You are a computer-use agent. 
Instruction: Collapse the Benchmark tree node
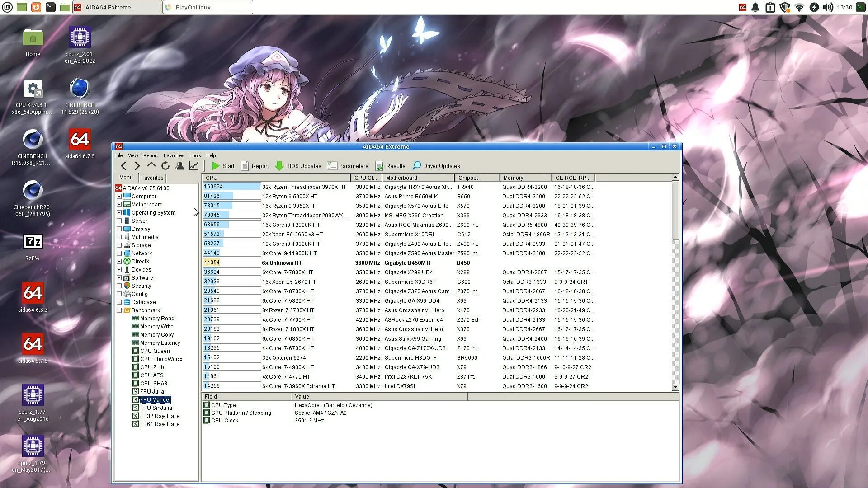(119, 310)
